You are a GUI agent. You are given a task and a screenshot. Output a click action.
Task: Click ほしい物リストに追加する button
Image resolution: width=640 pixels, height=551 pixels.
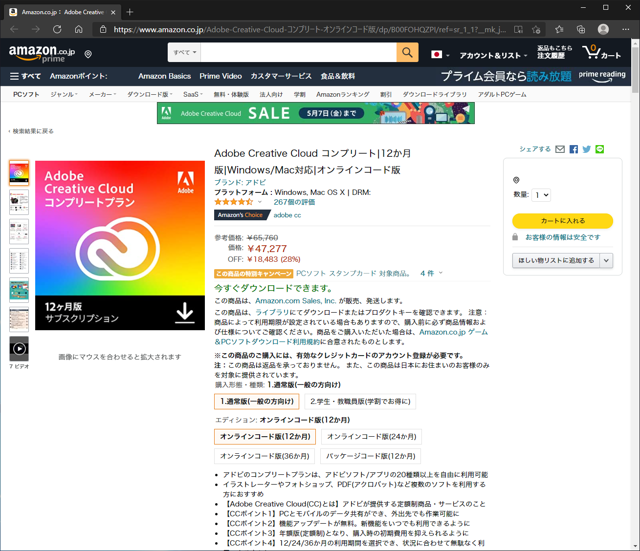[556, 260]
